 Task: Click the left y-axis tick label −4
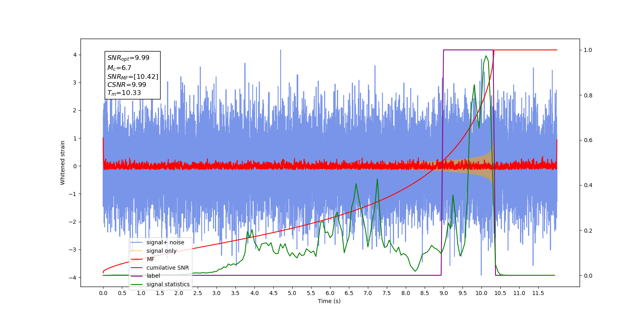pos(72,278)
